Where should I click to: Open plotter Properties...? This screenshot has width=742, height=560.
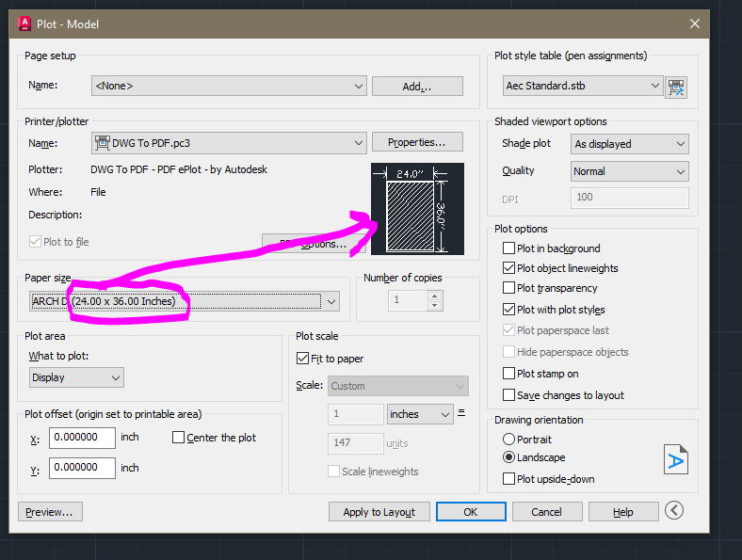tap(417, 142)
